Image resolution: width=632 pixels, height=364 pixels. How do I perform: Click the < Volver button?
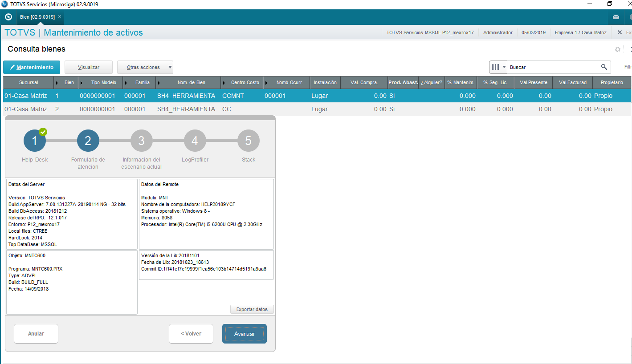point(191,334)
